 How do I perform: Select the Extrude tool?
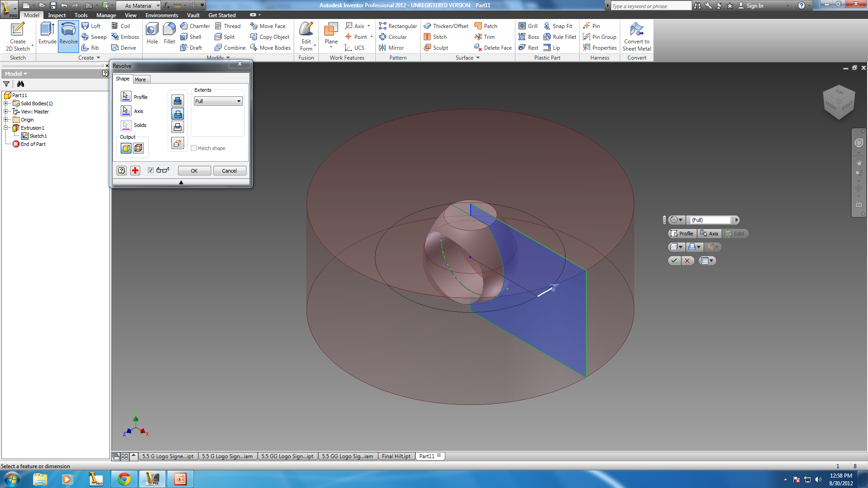47,33
